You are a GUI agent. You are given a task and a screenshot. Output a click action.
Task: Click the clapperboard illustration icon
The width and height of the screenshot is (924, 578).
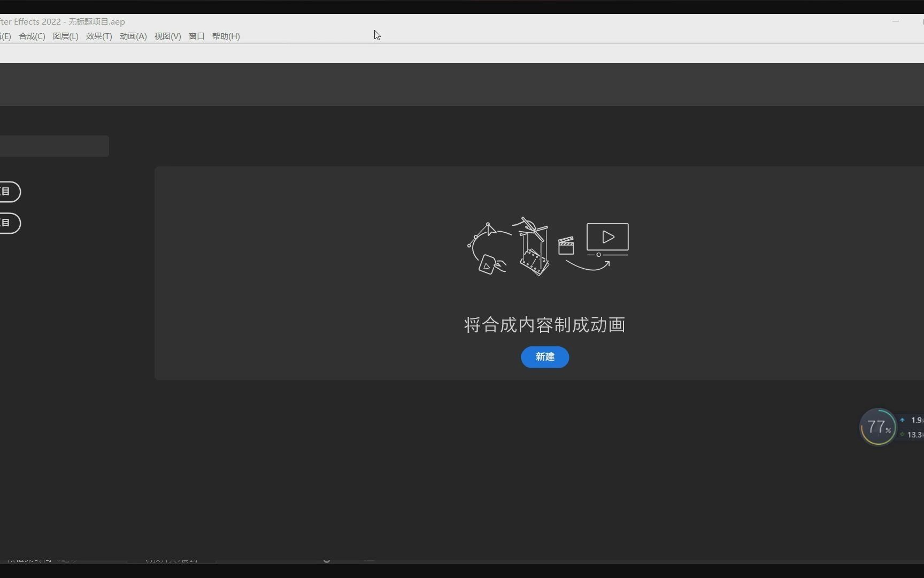[x=566, y=245]
